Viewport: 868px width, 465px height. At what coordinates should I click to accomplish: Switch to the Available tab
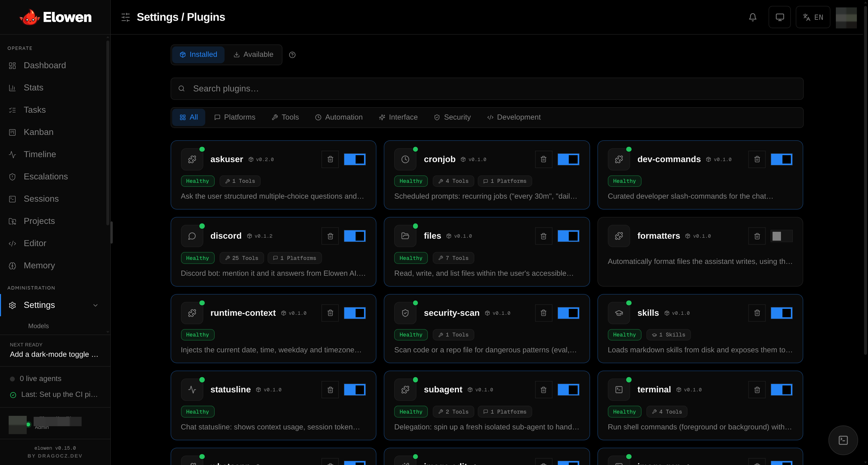pos(253,55)
